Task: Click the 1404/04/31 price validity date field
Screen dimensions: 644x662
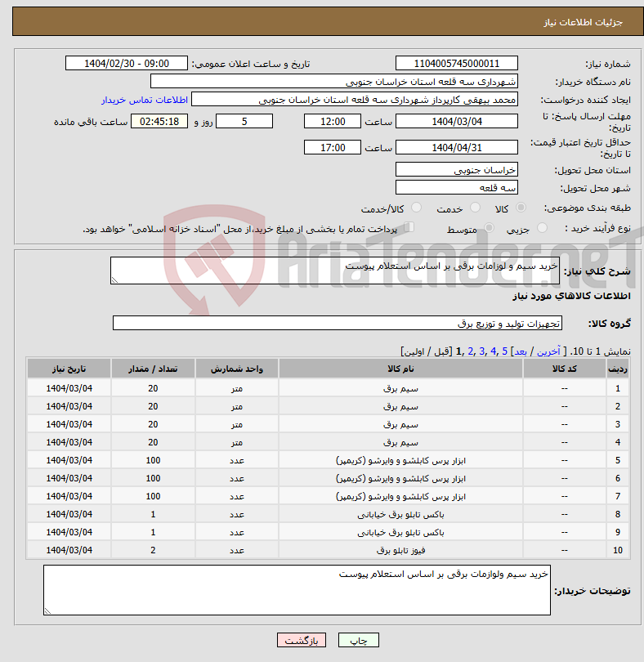Action: point(457,148)
